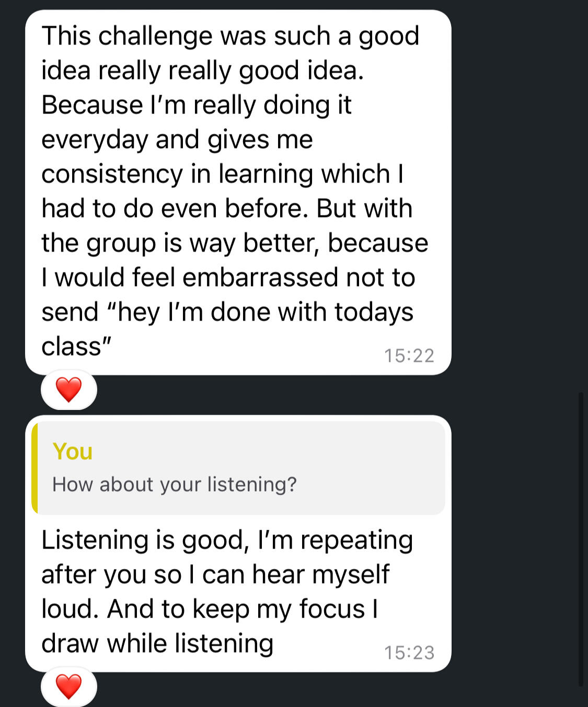Click the text "hey I'm done with todays"
This screenshot has height=707, width=588.
click(x=266, y=312)
